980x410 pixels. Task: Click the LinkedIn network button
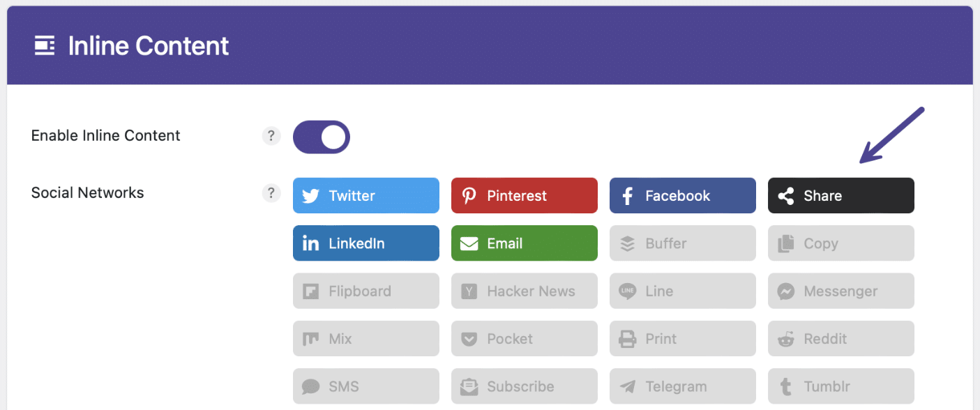[x=365, y=243]
